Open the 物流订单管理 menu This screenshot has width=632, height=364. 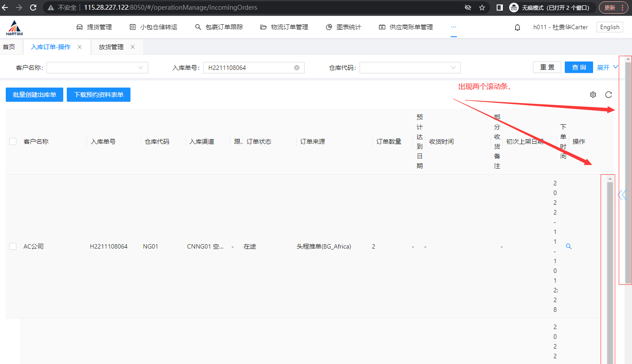284,27
